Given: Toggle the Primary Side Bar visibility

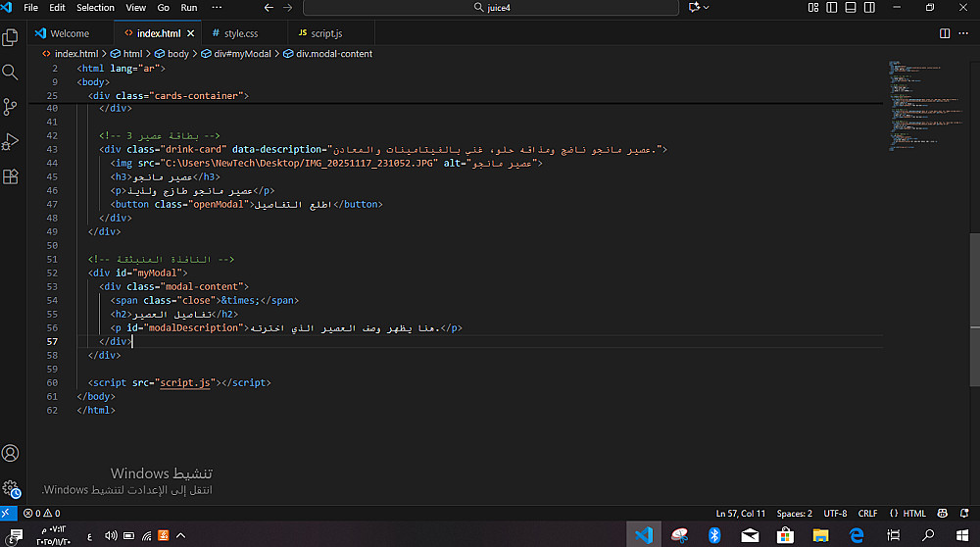Looking at the screenshot, I should click(832, 8).
